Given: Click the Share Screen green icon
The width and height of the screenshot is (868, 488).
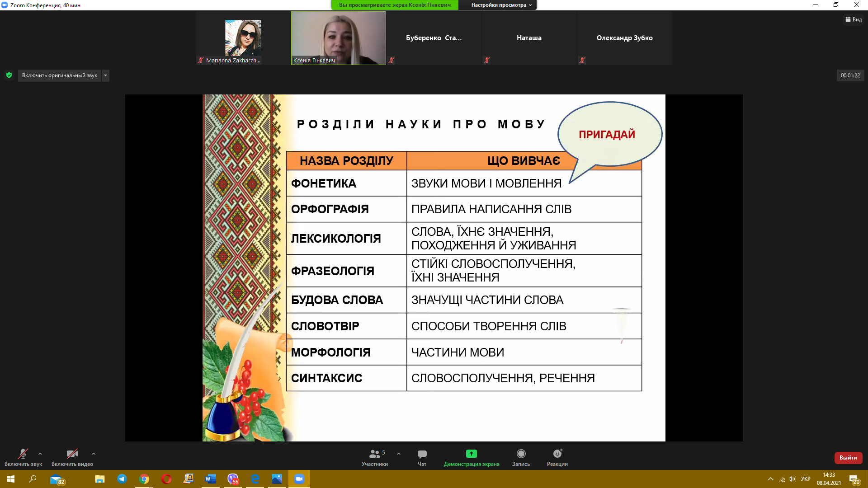Looking at the screenshot, I should coord(471,454).
